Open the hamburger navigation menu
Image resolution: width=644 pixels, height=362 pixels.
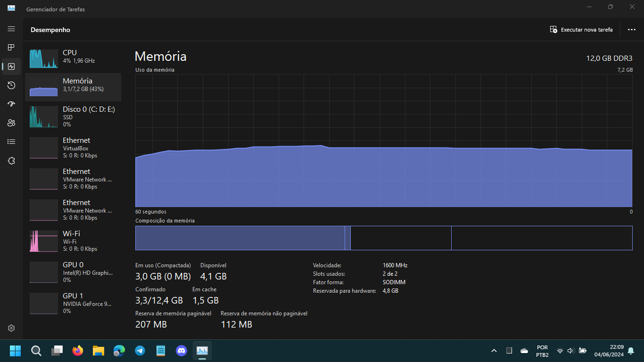click(11, 29)
